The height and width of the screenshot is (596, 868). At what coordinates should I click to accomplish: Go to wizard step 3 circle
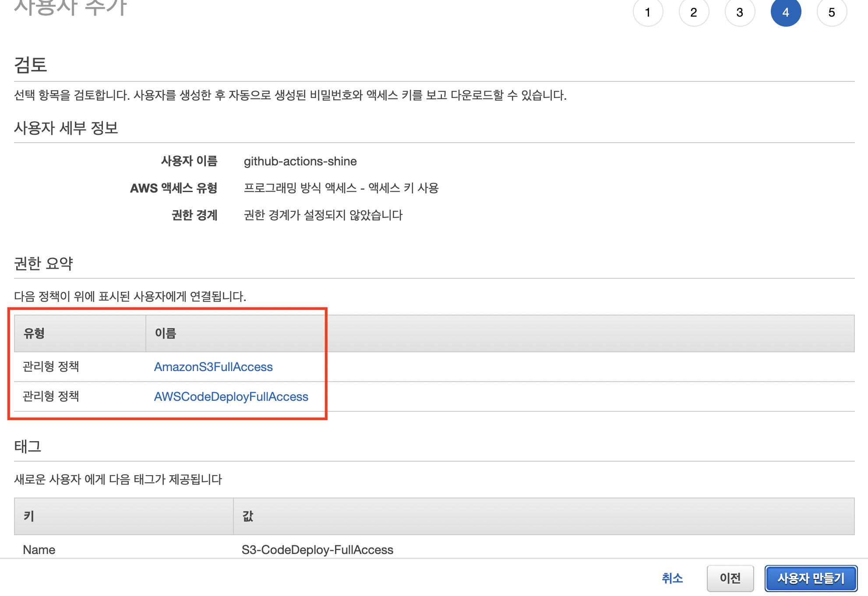tap(740, 12)
